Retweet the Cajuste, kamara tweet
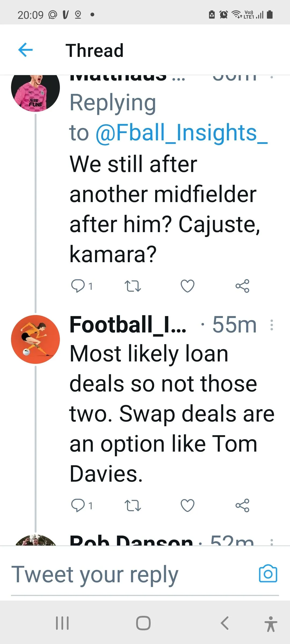The height and width of the screenshot is (644, 290). [x=133, y=286]
